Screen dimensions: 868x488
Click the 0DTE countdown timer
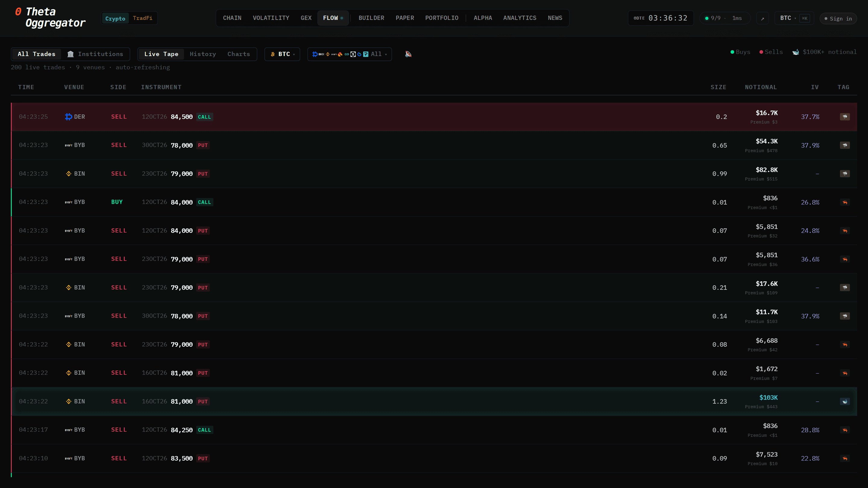point(660,18)
